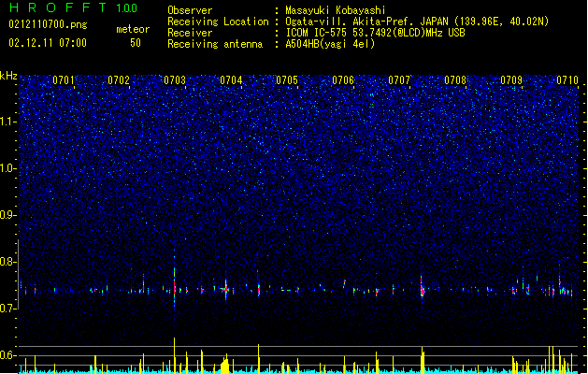The width and height of the screenshot is (588, 374).
Task: Click the date stamp 02.12.11 07:00
Action: (x=48, y=43)
